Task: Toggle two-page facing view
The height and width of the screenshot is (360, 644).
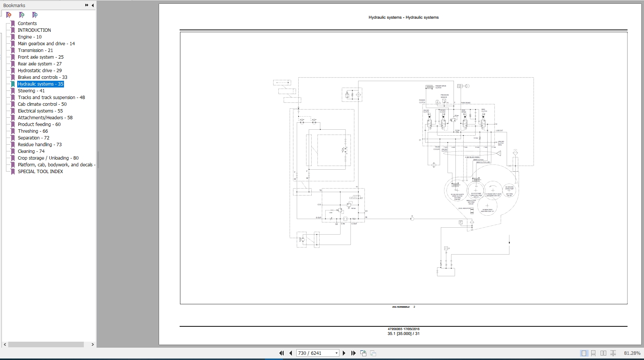Action: pos(603,353)
